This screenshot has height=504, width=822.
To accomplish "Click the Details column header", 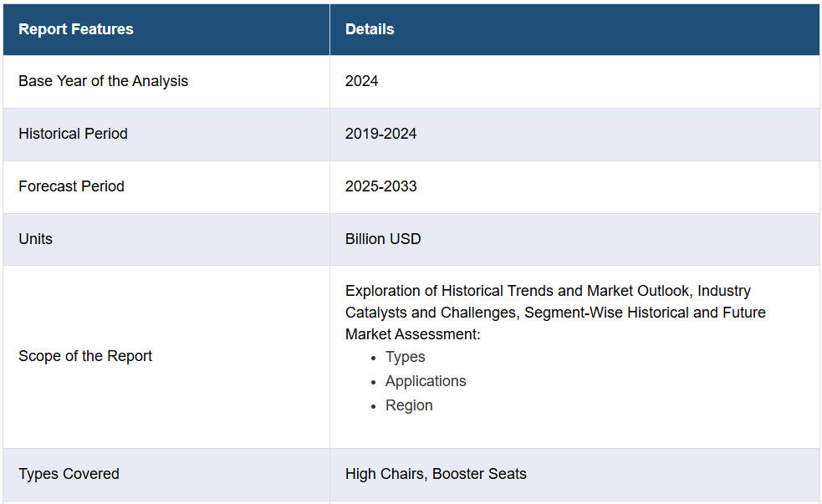I will pos(370,29).
